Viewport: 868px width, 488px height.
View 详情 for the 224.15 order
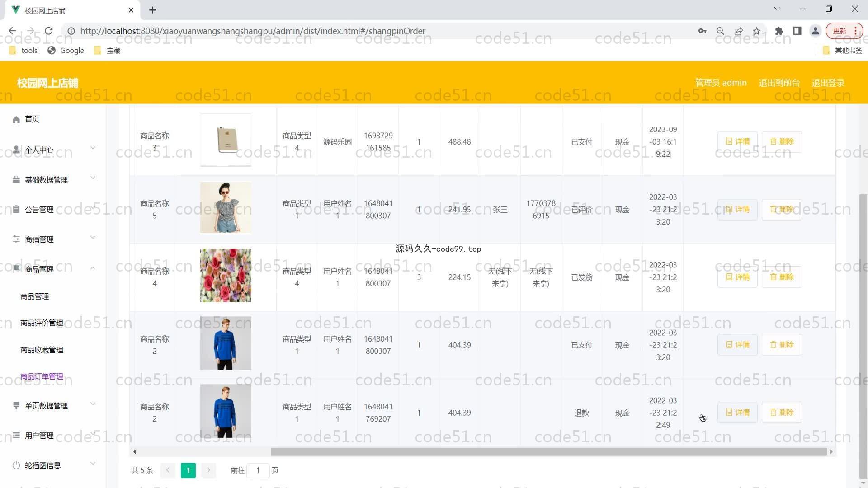[737, 277]
